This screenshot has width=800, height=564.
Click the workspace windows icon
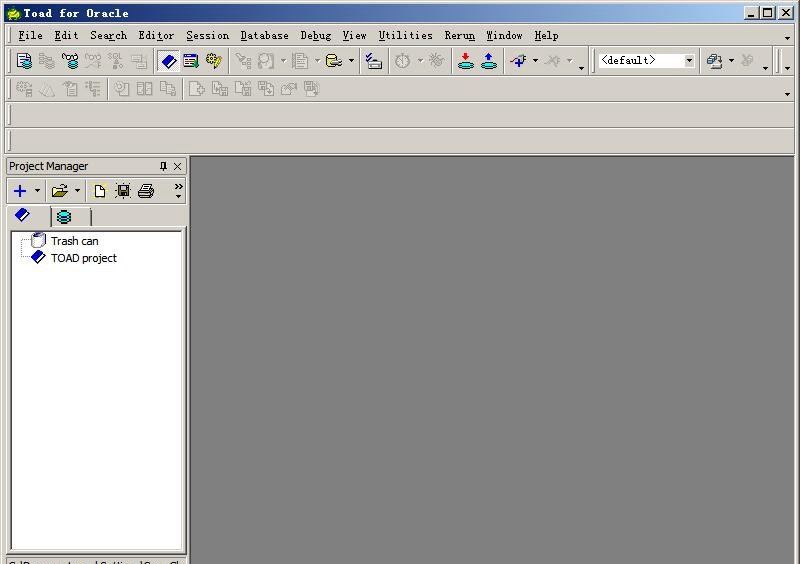click(714, 61)
